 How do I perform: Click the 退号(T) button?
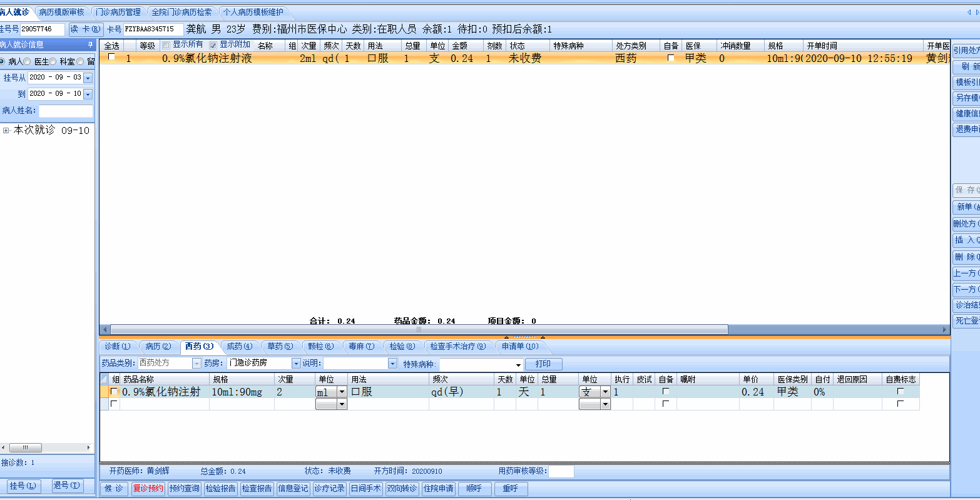[x=68, y=486]
